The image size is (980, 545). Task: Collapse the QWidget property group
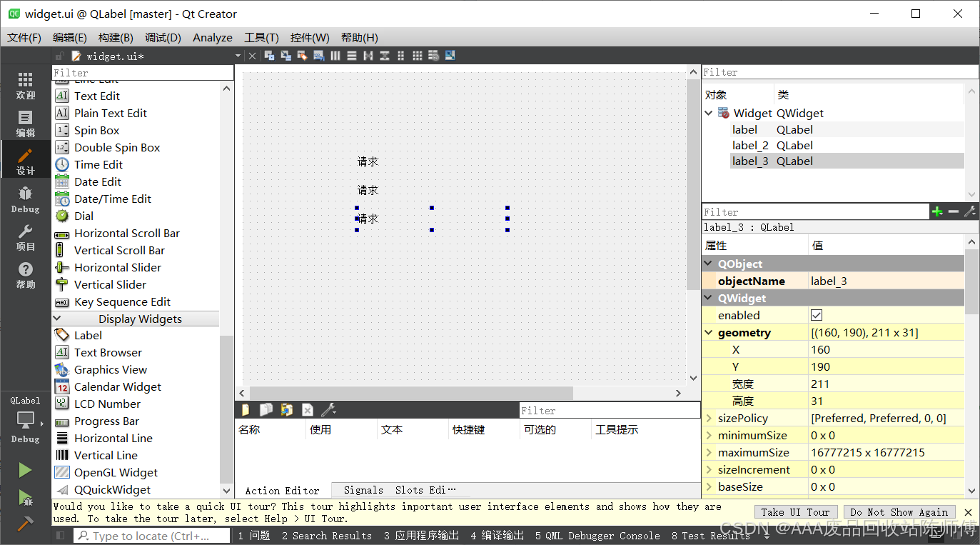click(709, 298)
